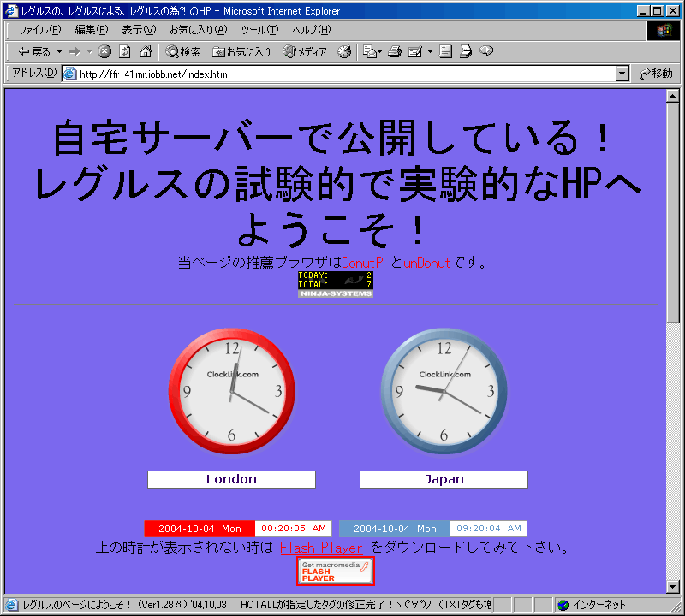Follow the DonutP link

pos(362,263)
